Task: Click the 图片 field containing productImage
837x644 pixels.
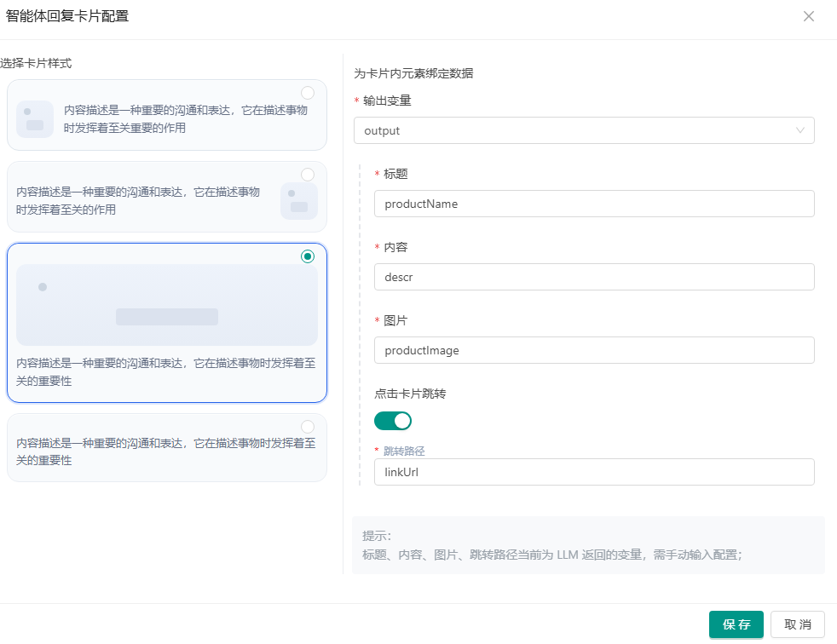Action: click(593, 350)
